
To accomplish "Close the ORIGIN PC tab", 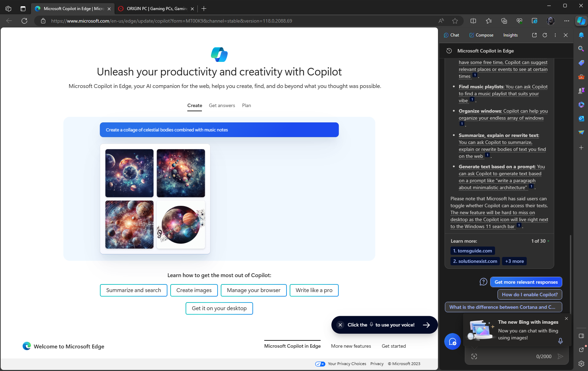I will tap(192, 9).
